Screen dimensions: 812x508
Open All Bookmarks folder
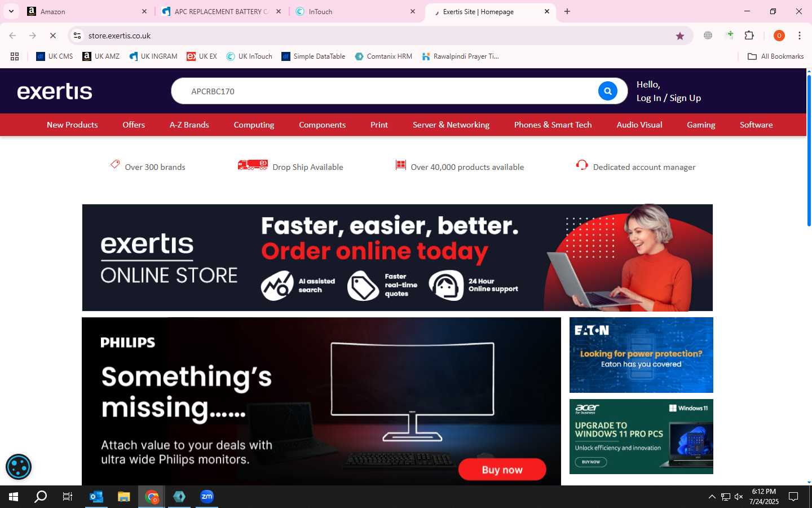tap(775, 56)
